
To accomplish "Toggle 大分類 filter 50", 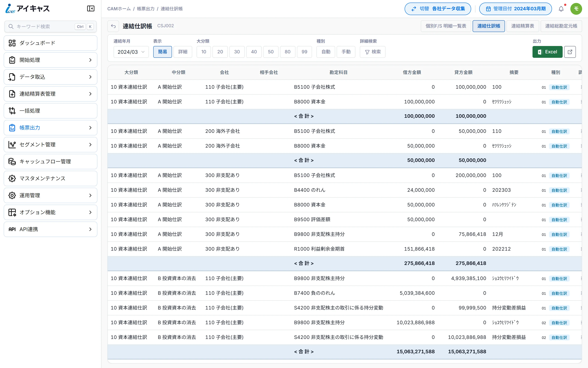I will pos(271,52).
